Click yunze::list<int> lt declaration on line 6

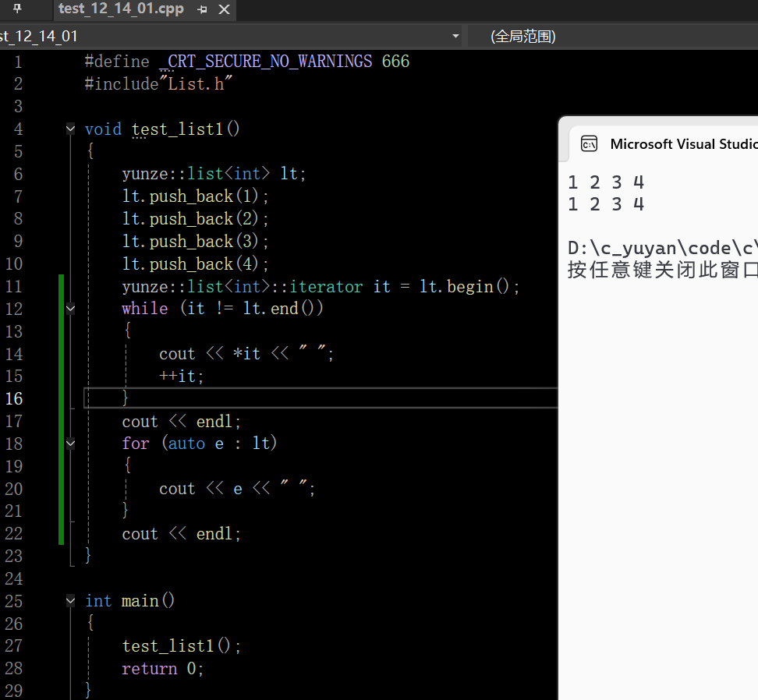point(214,174)
